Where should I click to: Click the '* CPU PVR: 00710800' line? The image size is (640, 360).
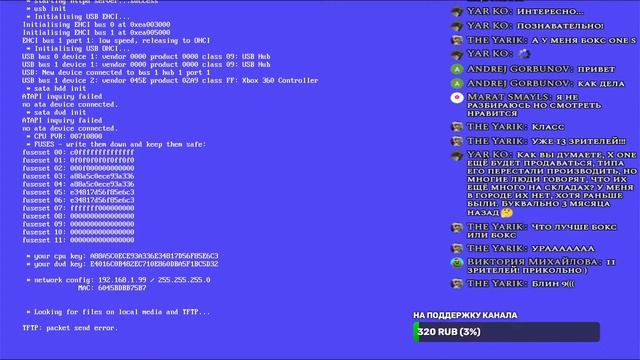(x=64, y=136)
